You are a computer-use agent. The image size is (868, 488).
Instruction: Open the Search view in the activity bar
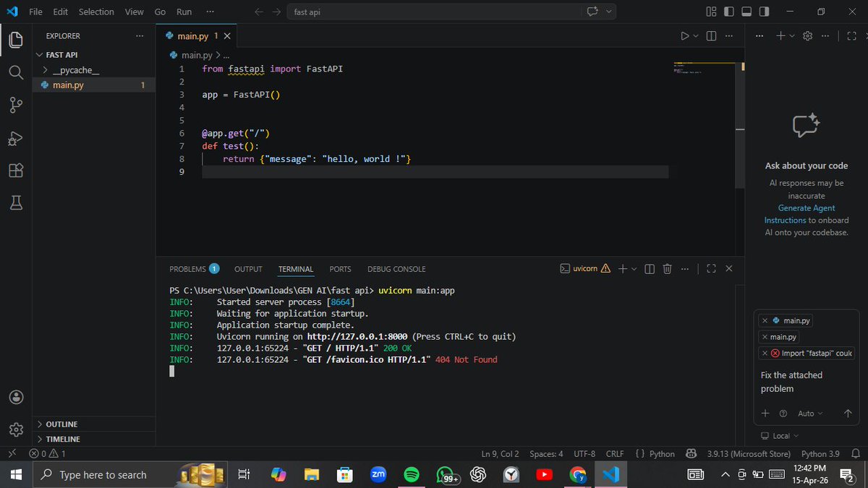coord(16,72)
